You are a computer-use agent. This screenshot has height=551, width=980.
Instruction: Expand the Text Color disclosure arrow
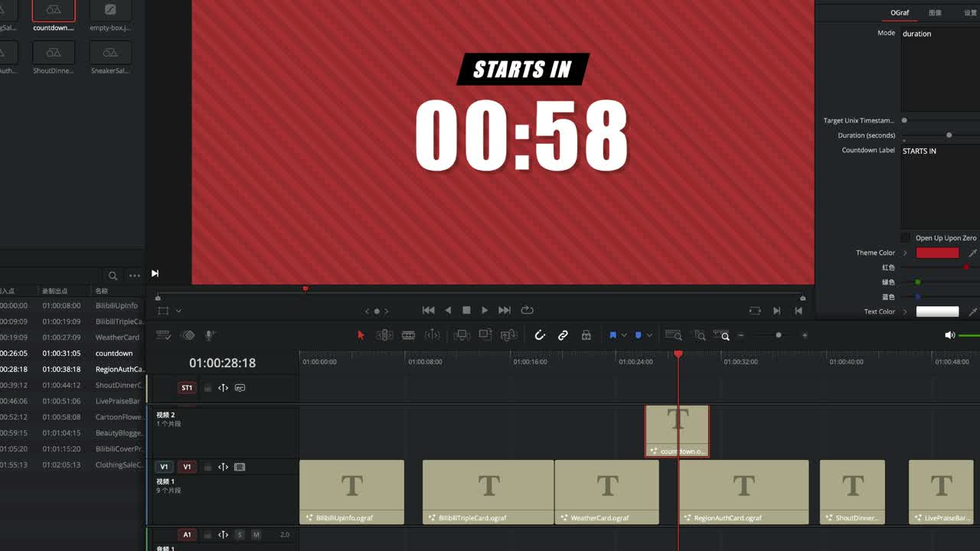coord(905,311)
